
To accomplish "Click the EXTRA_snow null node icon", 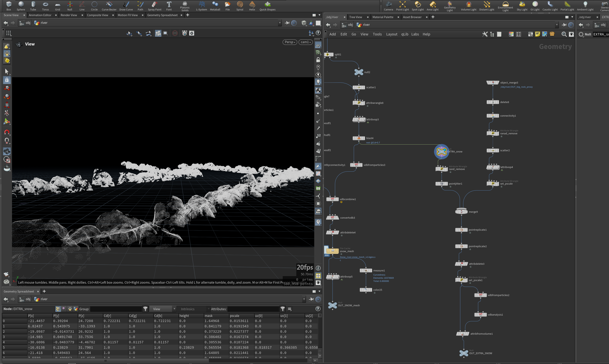I will [x=441, y=152].
